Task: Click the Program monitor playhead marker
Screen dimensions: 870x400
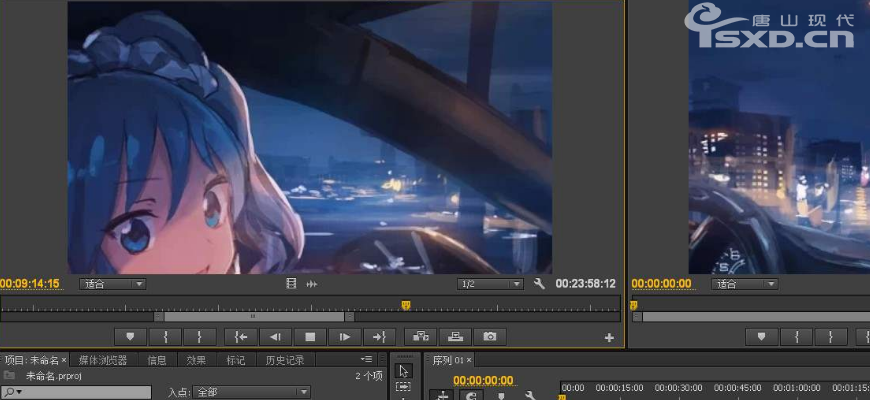Action: [x=634, y=305]
